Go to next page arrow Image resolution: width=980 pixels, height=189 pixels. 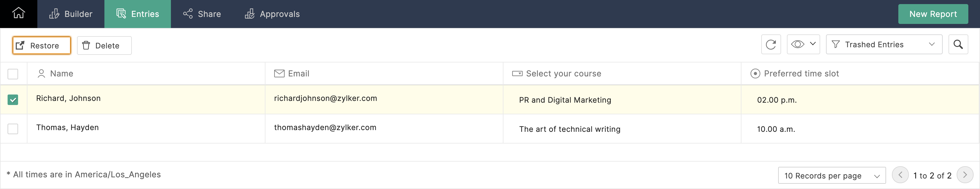click(965, 175)
